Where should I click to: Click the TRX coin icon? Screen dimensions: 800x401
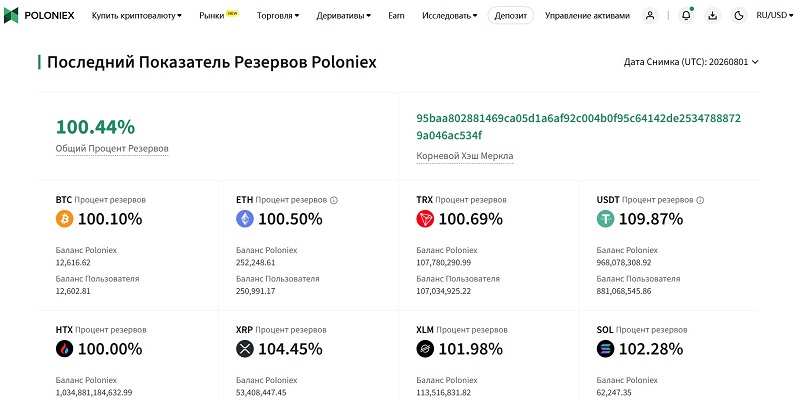425,219
